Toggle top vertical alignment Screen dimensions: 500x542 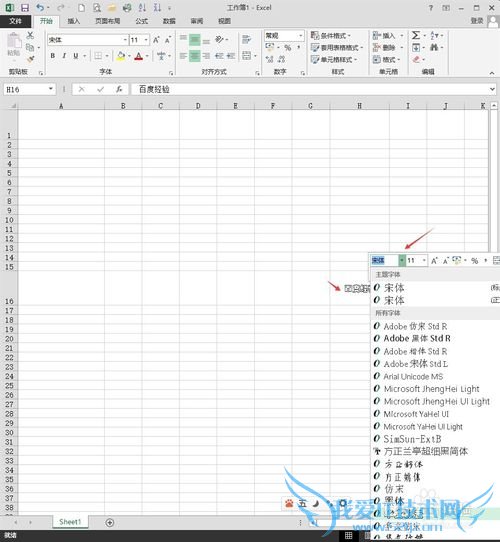tap(183, 38)
